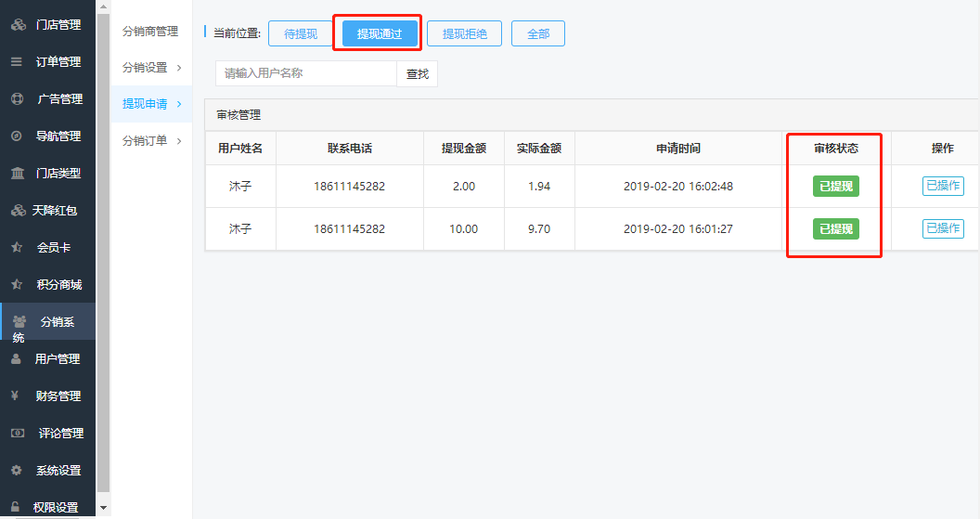This screenshot has height=519, width=980.
Task: Click phone number in 2.00 row
Action: (x=349, y=187)
